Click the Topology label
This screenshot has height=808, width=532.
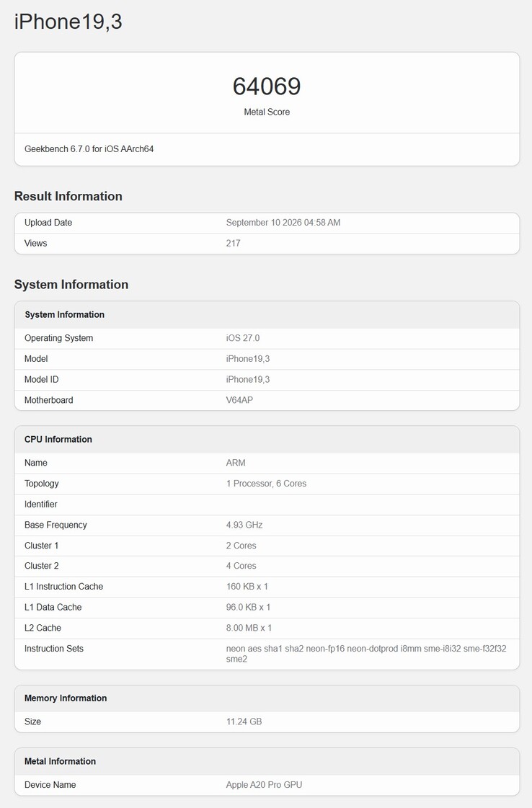pos(42,484)
